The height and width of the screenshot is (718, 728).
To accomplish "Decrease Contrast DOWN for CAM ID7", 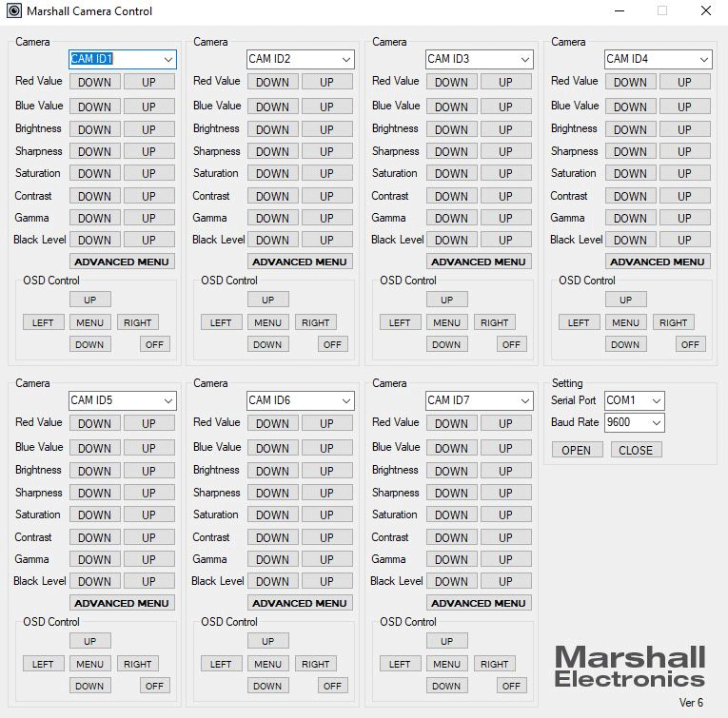I will (451, 537).
